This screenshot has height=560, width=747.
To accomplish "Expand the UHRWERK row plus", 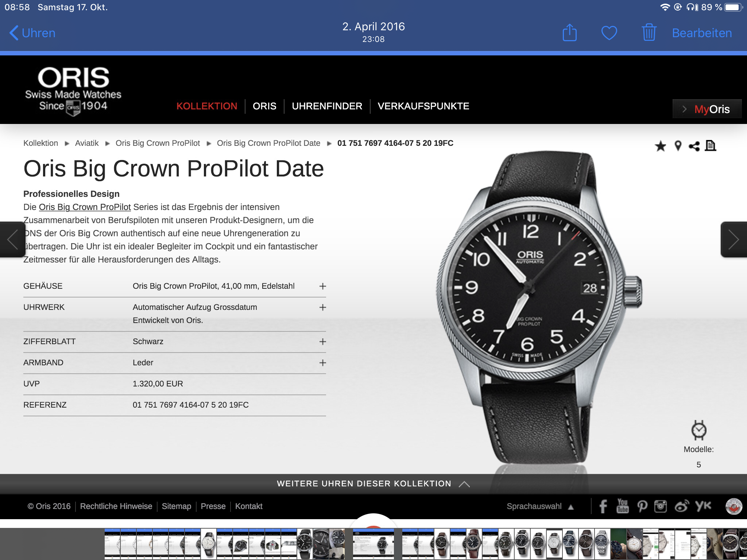I will click(x=322, y=307).
